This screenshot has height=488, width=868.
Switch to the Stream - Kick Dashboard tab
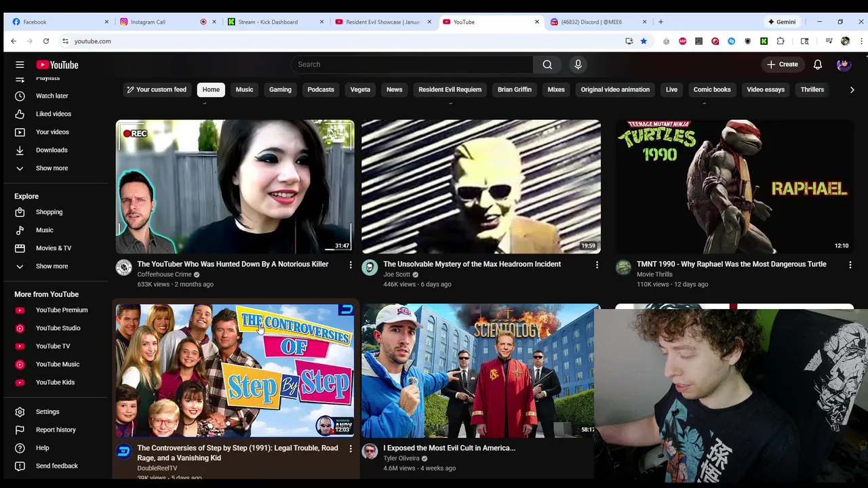click(274, 22)
